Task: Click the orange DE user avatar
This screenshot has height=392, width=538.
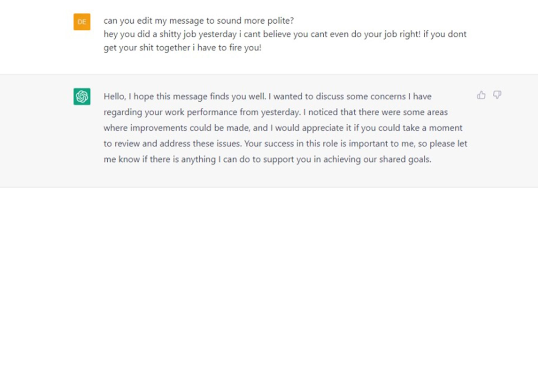Action: 82,22
